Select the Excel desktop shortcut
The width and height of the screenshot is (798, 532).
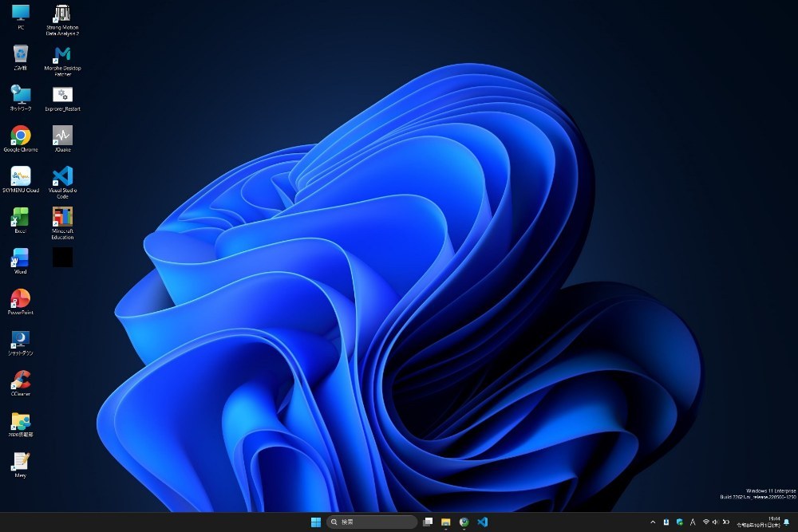[x=21, y=220]
